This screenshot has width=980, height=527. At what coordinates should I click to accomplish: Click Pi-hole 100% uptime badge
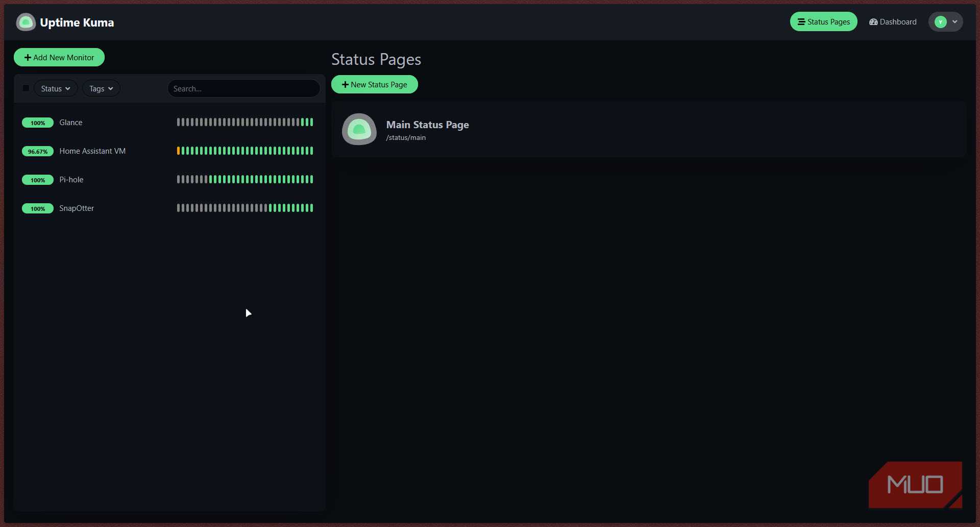[x=38, y=180]
